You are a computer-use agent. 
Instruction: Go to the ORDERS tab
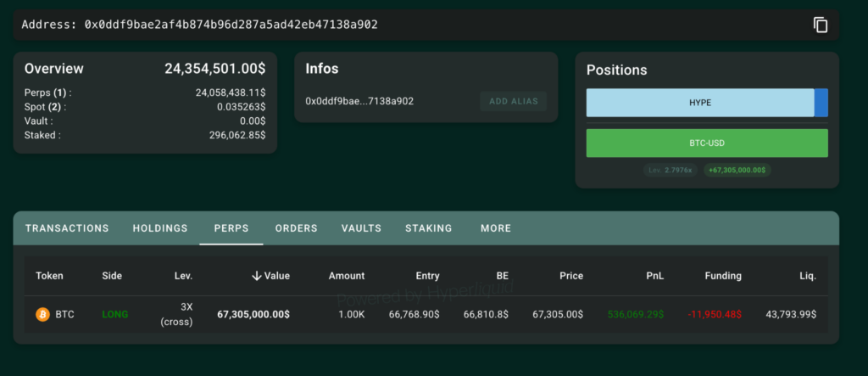pyautogui.click(x=296, y=228)
